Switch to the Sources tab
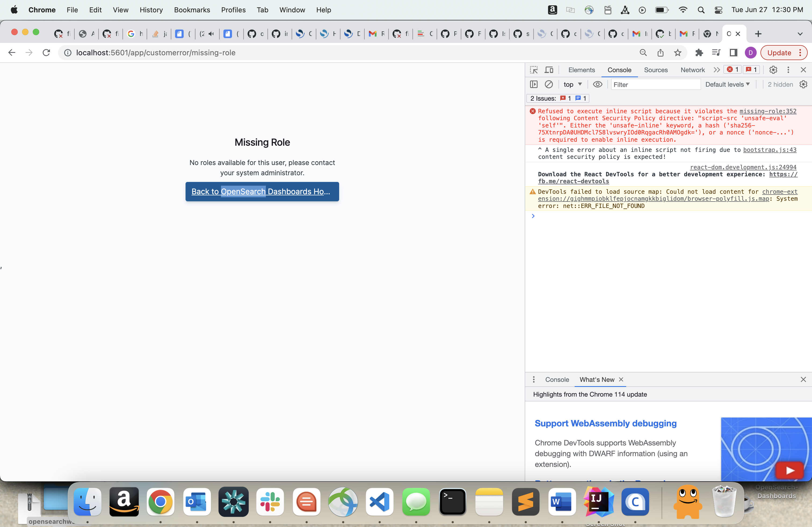The width and height of the screenshot is (812, 527). [656, 69]
